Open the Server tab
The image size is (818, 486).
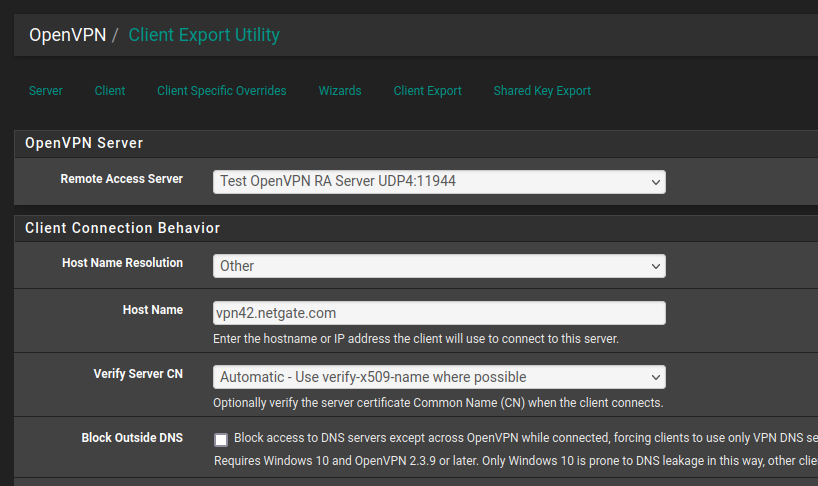pos(45,91)
